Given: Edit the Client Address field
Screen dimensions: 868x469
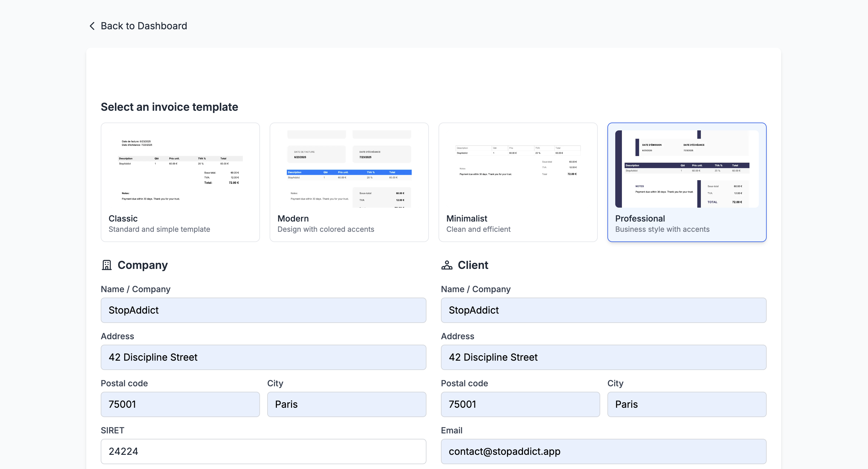Looking at the screenshot, I should (603, 357).
